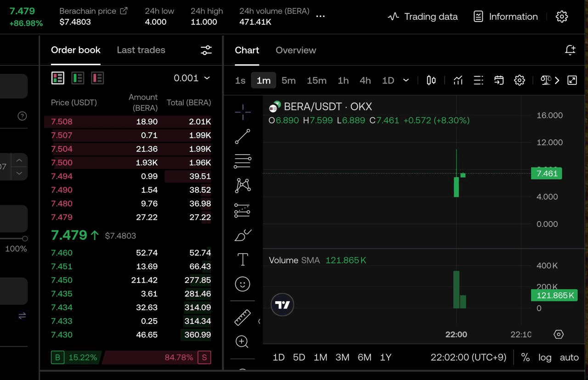Select the Order book tab
Image resolution: width=588 pixels, height=380 pixels.
[x=76, y=50]
